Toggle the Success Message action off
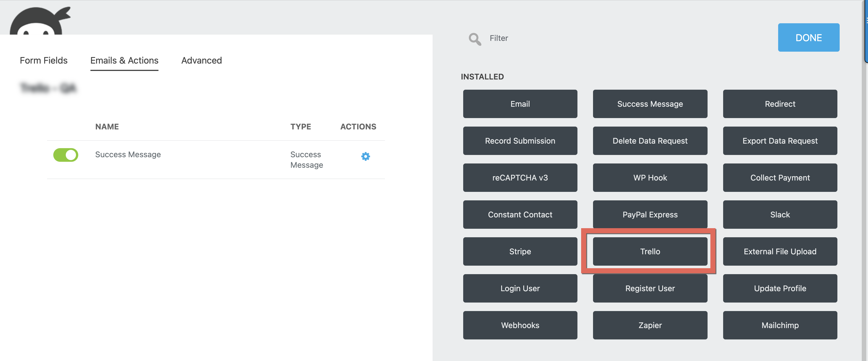 66,155
